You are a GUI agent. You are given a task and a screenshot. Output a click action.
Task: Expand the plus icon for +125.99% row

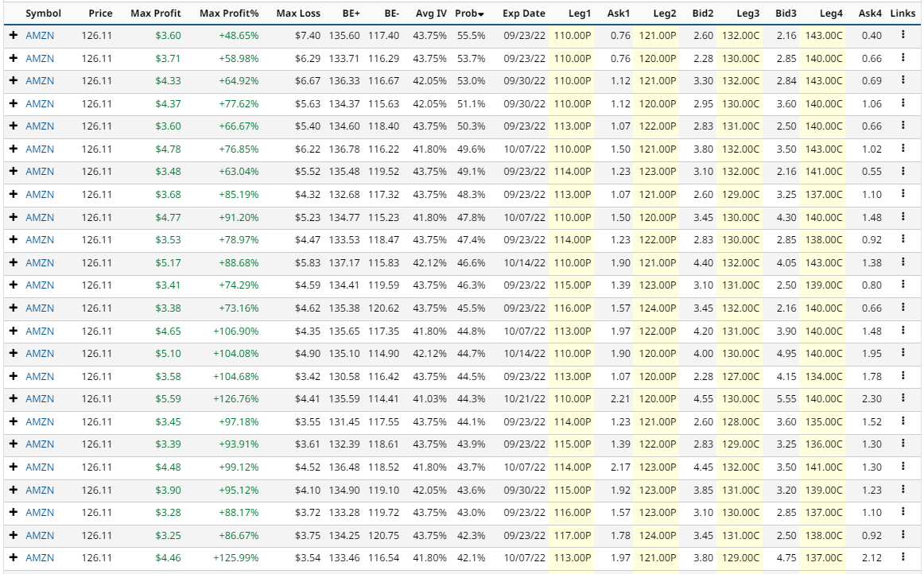coord(14,558)
